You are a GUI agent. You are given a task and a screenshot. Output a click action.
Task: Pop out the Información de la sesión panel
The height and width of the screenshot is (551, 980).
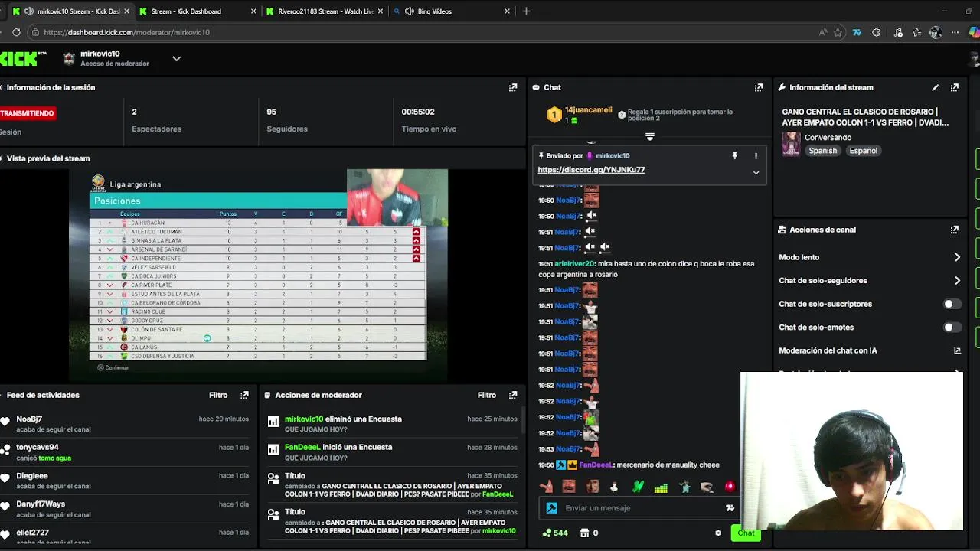(x=513, y=87)
